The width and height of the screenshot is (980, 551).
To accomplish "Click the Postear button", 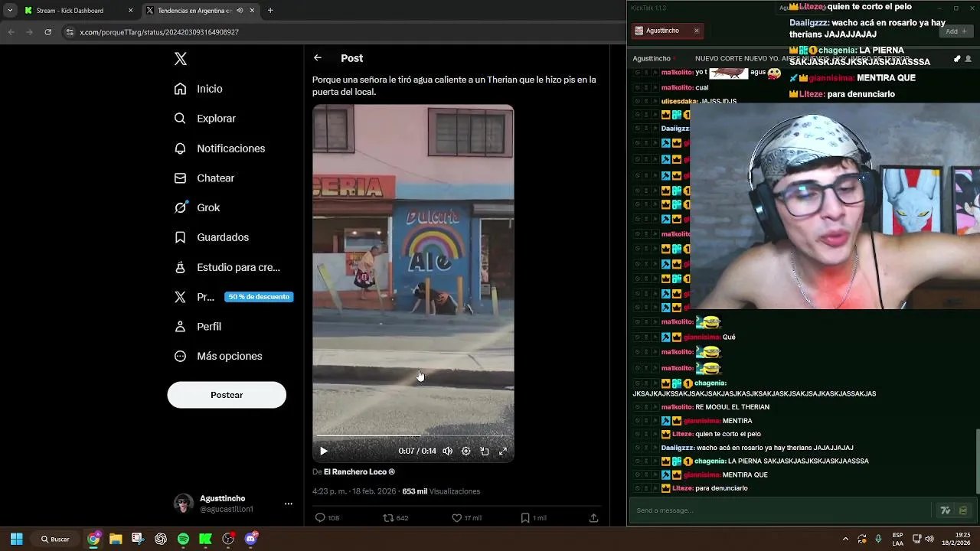I will (227, 395).
